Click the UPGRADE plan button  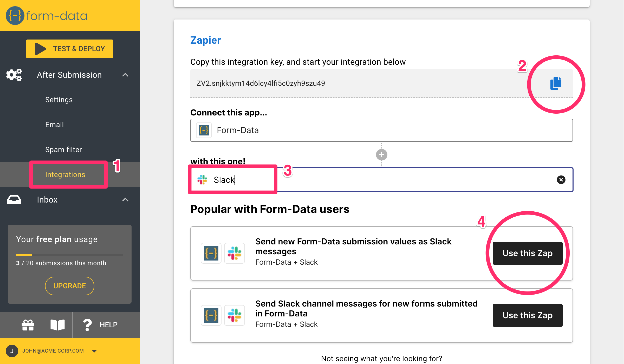pos(70,286)
